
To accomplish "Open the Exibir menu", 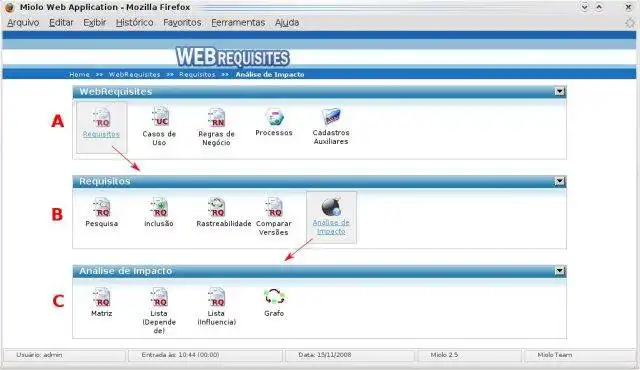I will point(95,22).
